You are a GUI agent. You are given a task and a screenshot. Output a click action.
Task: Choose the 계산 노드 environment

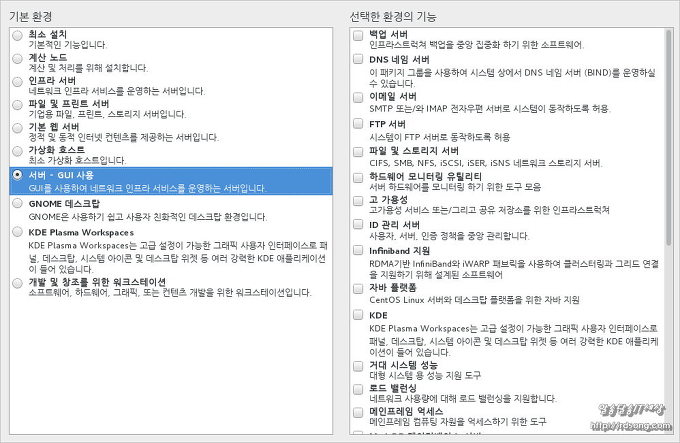point(18,58)
